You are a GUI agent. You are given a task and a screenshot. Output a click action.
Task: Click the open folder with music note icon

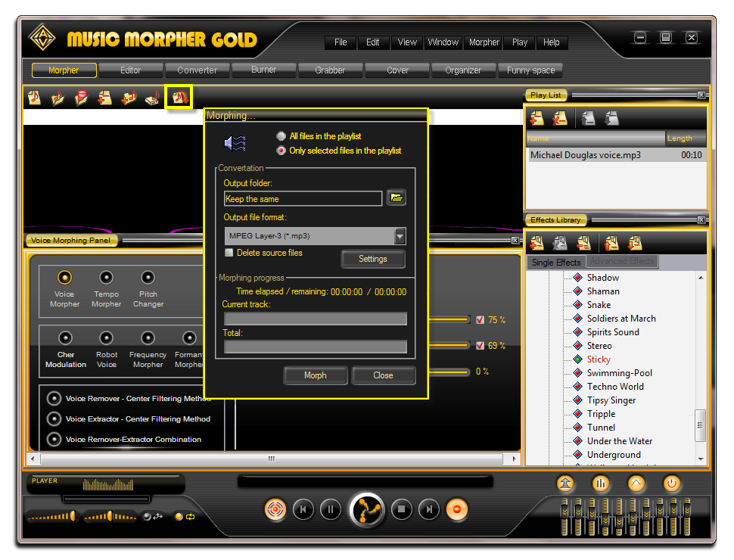58,98
